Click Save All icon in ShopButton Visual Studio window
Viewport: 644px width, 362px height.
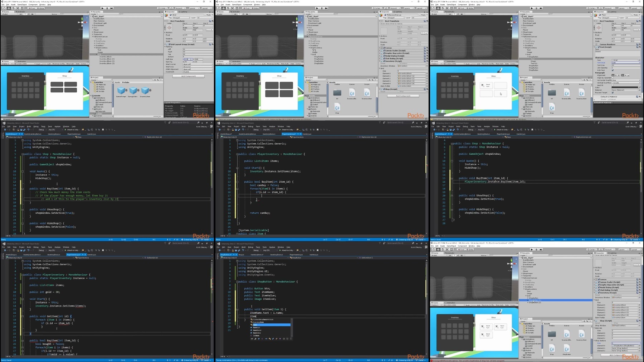click(x=239, y=250)
